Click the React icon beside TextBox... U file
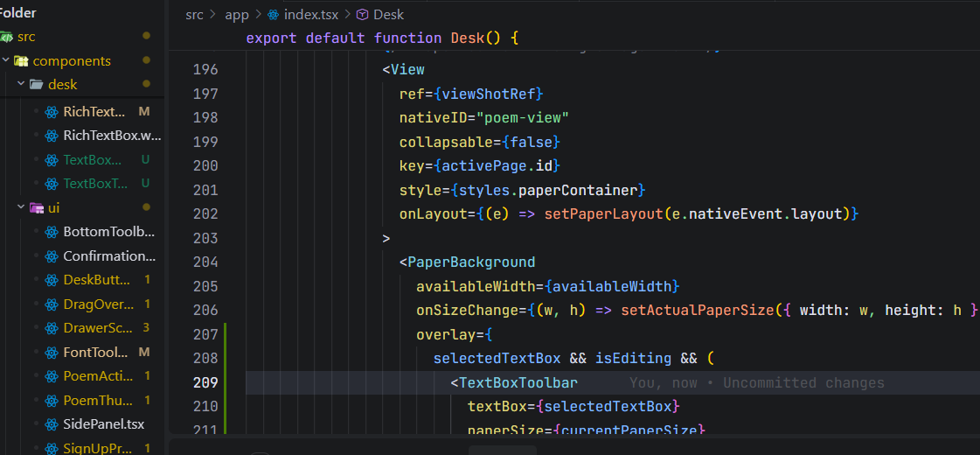 click(52, 160)
